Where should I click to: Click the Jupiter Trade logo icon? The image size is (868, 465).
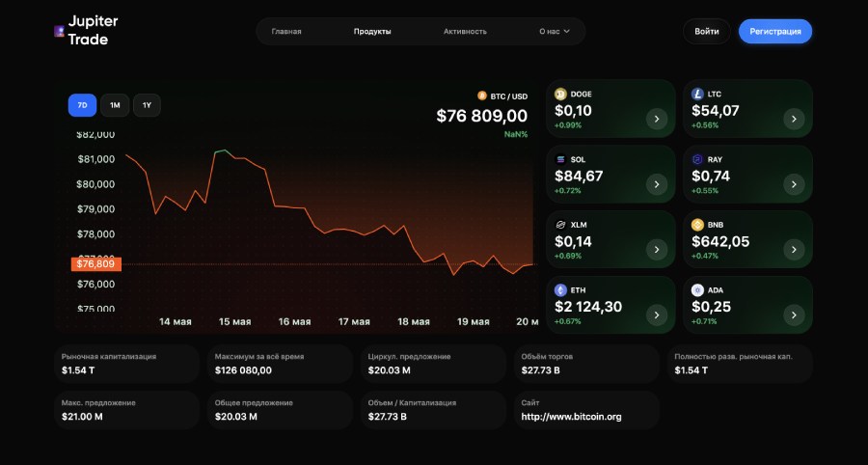pyautogui.click(x=59, y=31)
